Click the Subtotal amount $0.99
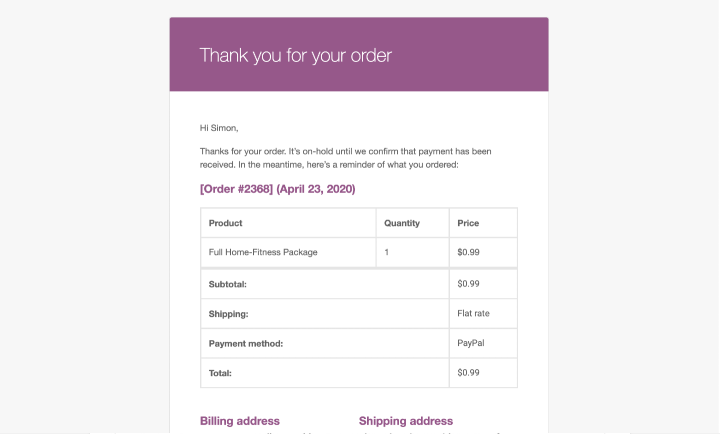 tap(468, 284)
